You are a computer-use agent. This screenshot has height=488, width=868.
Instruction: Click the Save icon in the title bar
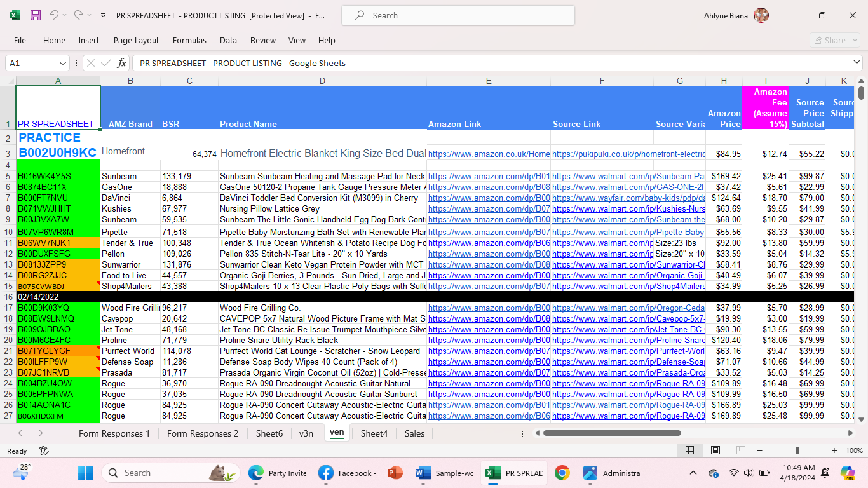36,15
